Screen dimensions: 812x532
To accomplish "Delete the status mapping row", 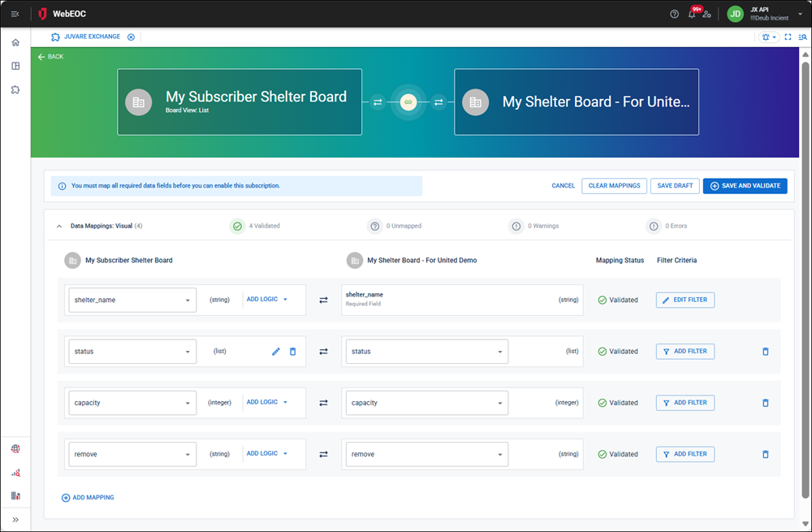I will (766, 352).
